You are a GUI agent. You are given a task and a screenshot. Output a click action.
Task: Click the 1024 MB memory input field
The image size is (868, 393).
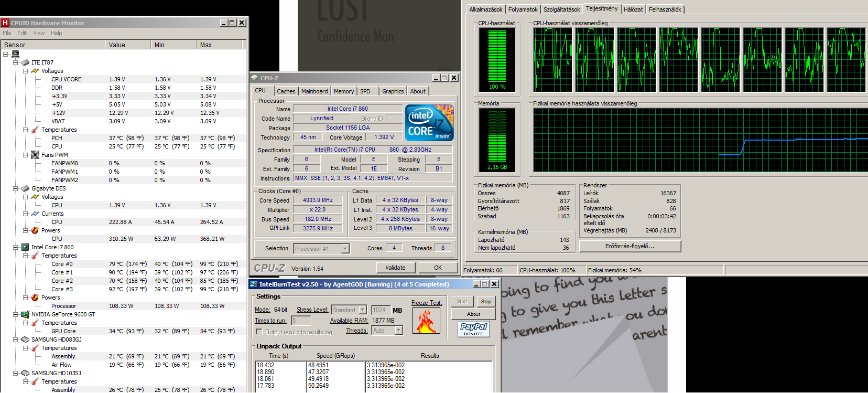(x=381, y=310)
